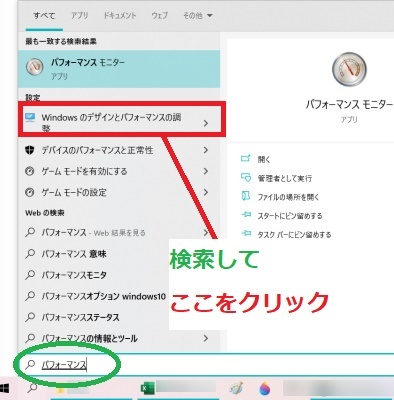
Task: Click the monitor icon beside Windows のデザイン
Action: pyautogui.click(x=30, y=117)
